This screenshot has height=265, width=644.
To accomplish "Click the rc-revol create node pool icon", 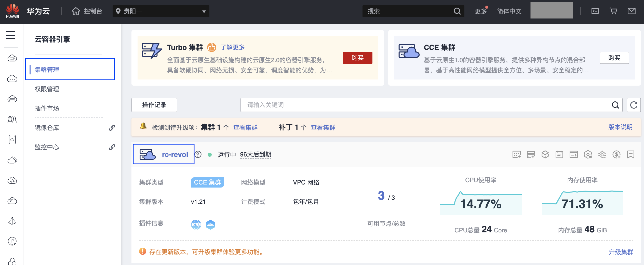I will [531, 154].
